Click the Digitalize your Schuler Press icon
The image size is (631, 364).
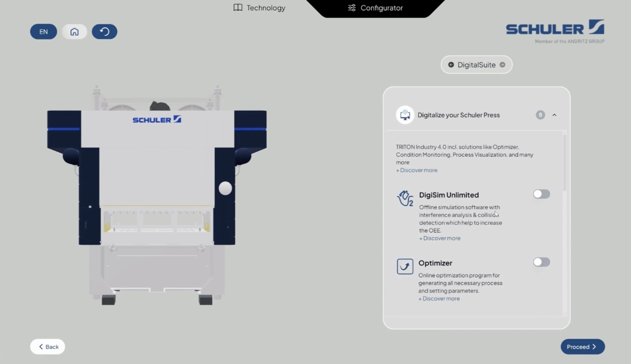click(405, 115)
